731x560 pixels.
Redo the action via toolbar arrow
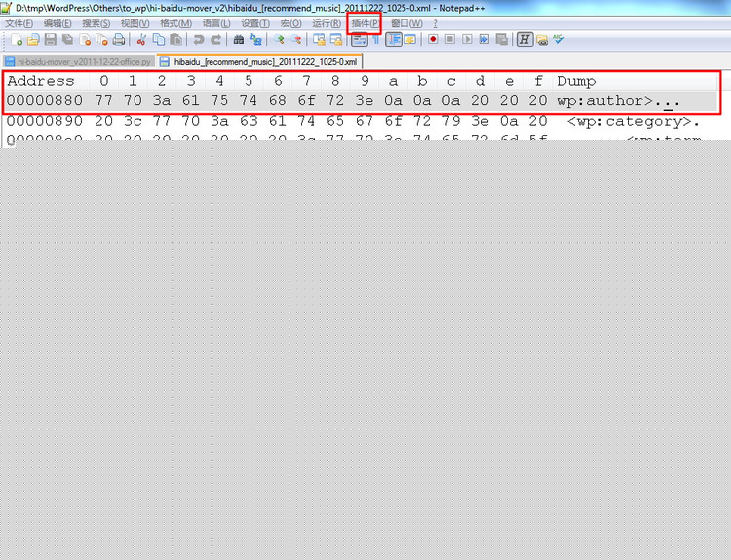pos(215,40)
